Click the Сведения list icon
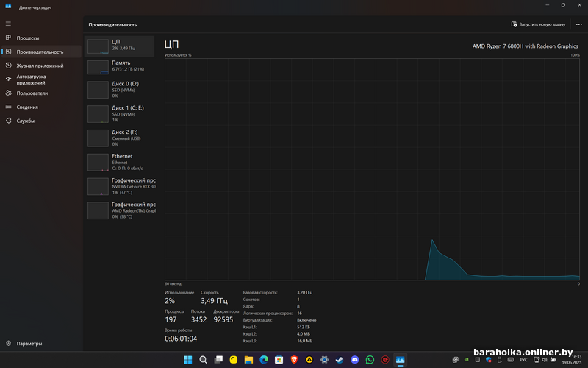Screen dimensions: 588x368 tap(8, 107)
